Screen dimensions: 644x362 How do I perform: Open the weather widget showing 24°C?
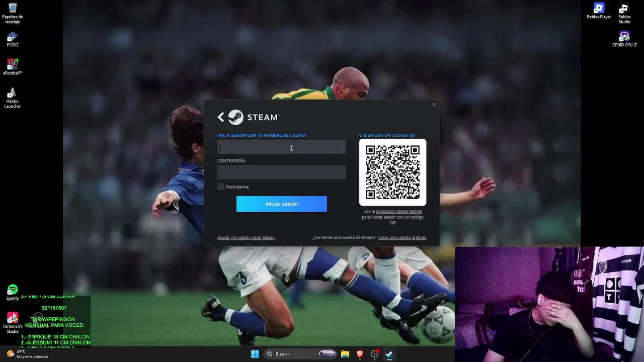pos(28,354)
